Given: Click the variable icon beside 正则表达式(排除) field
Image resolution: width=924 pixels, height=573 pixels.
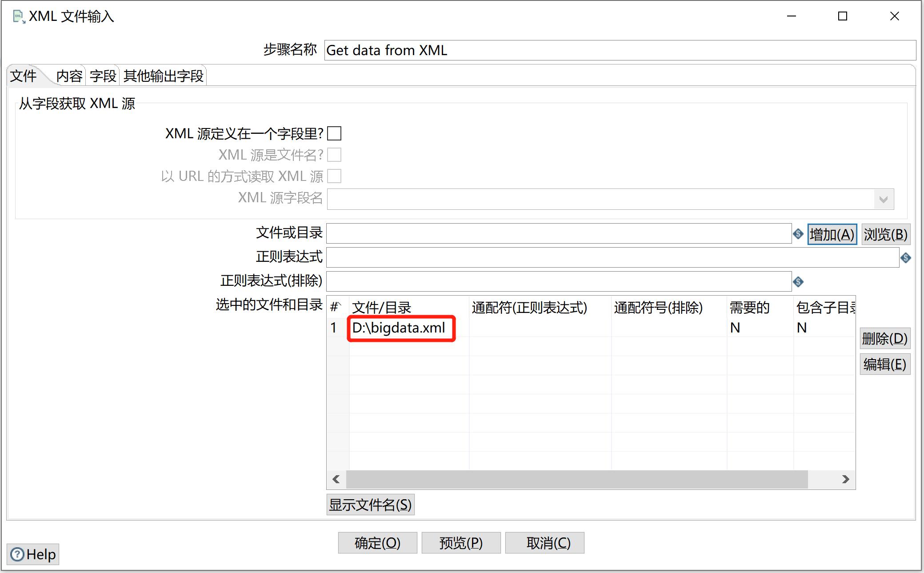Looking at the screenshot, I should [x=798, y=282].
